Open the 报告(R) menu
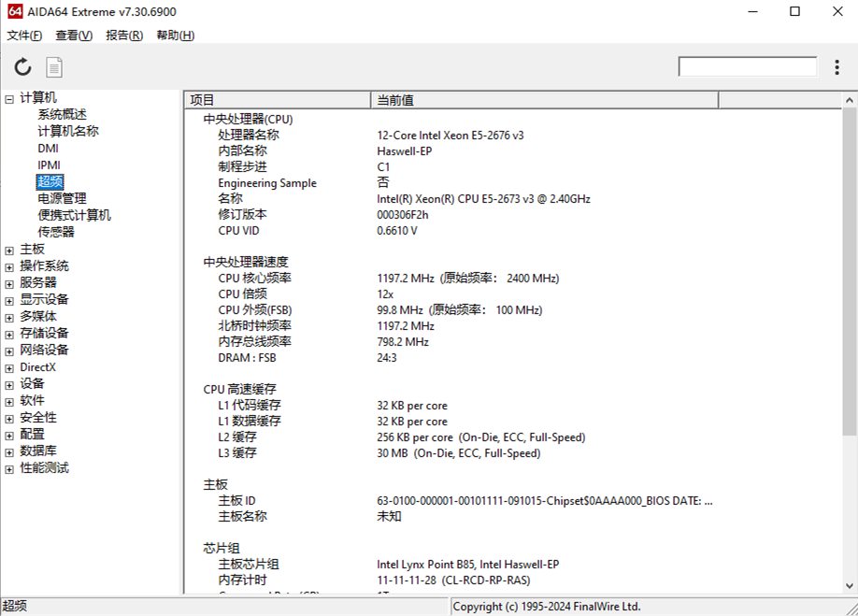The width and height of the screenshot is (858, 616). [124, 36]
